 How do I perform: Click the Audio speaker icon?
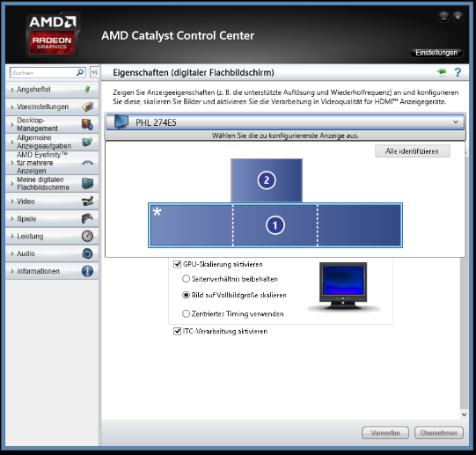tap(87, 253)
